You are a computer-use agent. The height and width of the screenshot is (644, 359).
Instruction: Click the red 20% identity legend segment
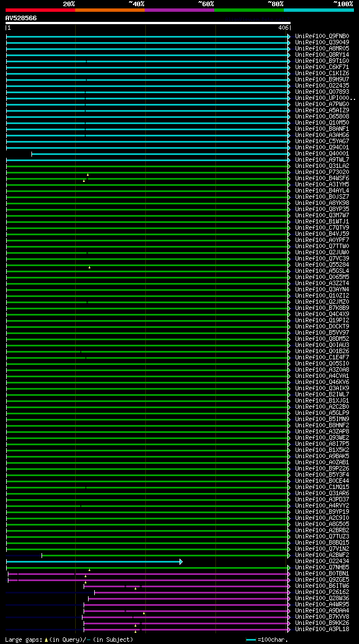point(40,10)
